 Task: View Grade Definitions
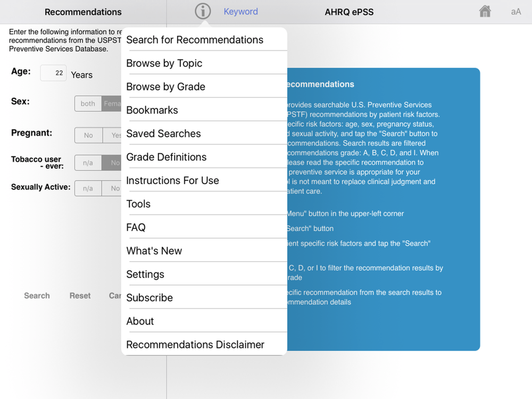coord(166,157)
